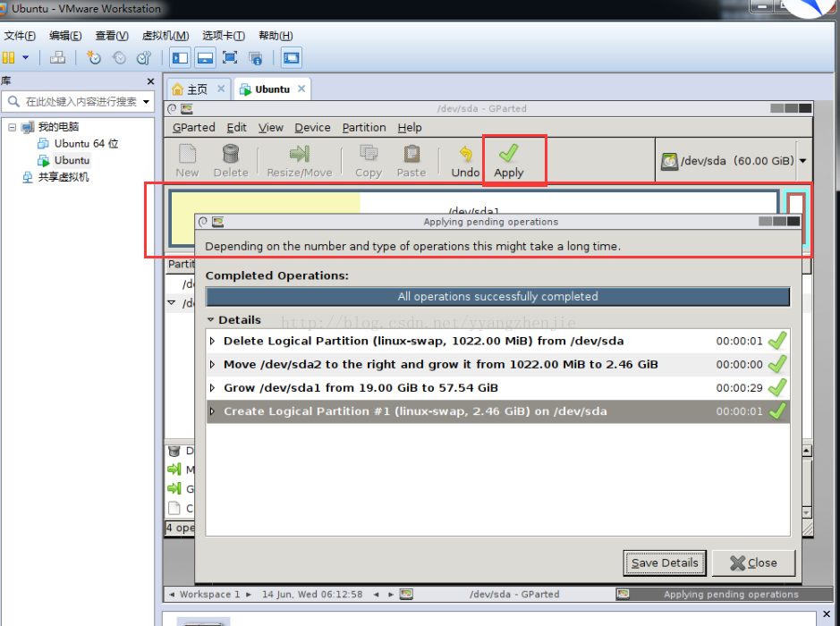Screen dimensions: 840x626
Task: Open the View menu in GParted
Action: pos(270,128)
